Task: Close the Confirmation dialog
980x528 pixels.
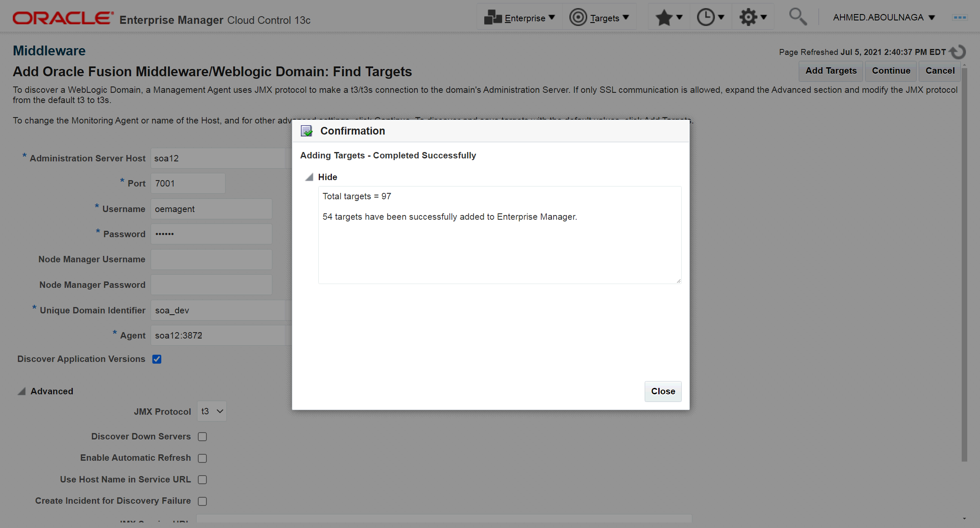Action: (663, 391)
